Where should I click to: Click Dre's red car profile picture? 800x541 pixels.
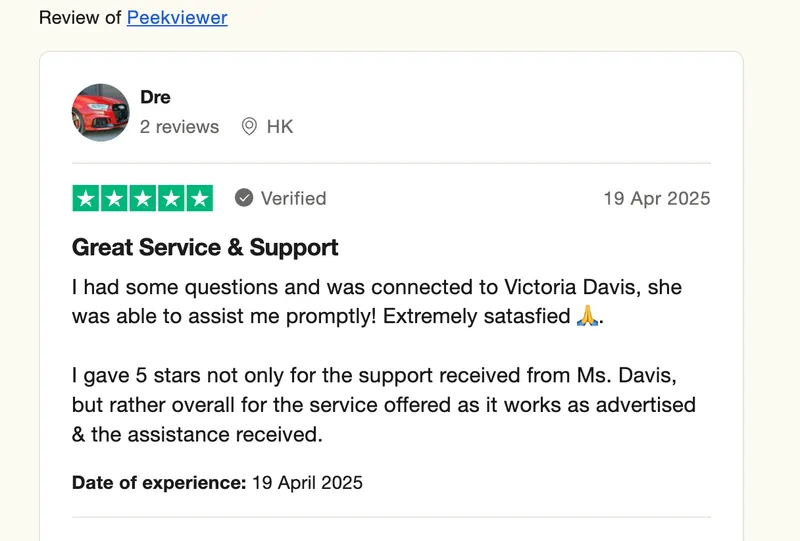100,112
